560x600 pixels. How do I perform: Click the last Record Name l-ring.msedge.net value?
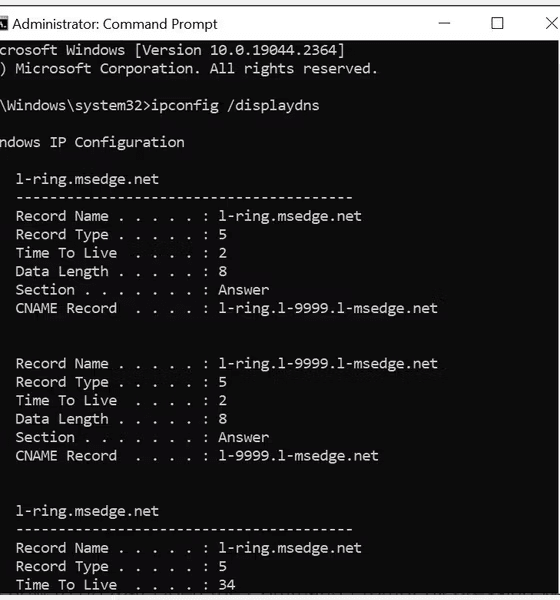click(x=290, y=548)
